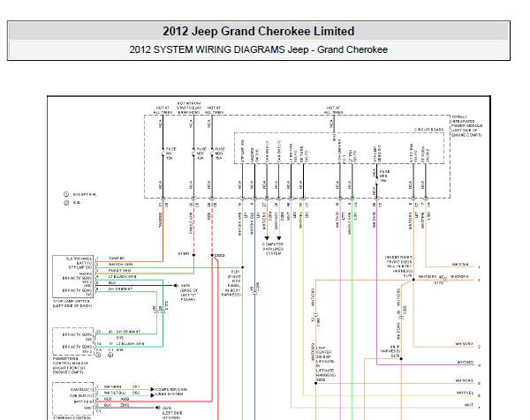Click the 'HOT W/ RUN/START RELAY ENERGIZED' label

(189, 108)
